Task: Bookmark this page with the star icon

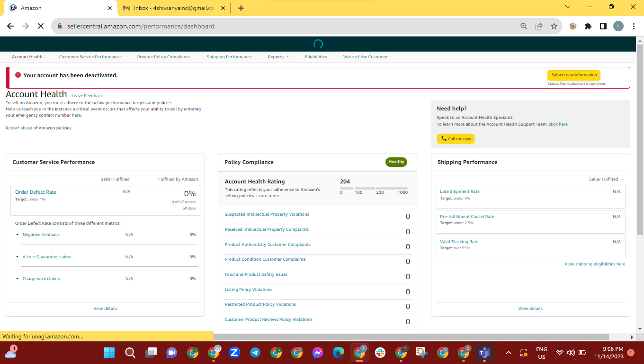Action: (554, 26)
